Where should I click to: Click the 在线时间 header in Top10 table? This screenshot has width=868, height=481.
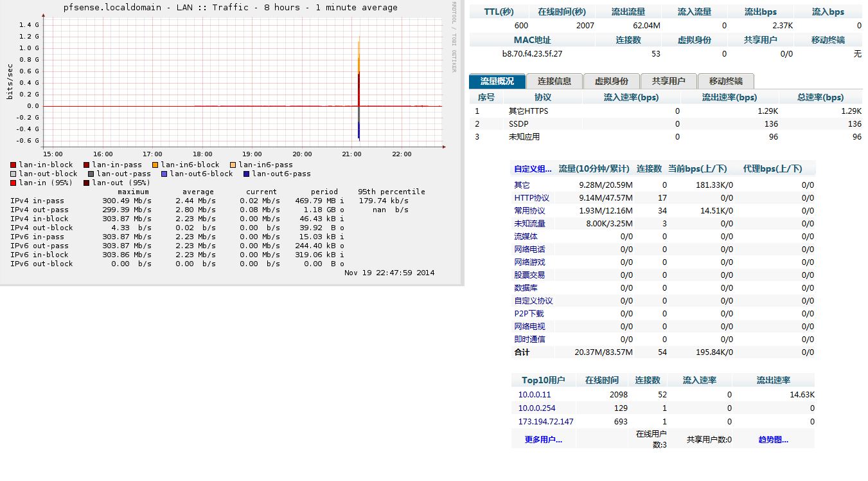602,381
